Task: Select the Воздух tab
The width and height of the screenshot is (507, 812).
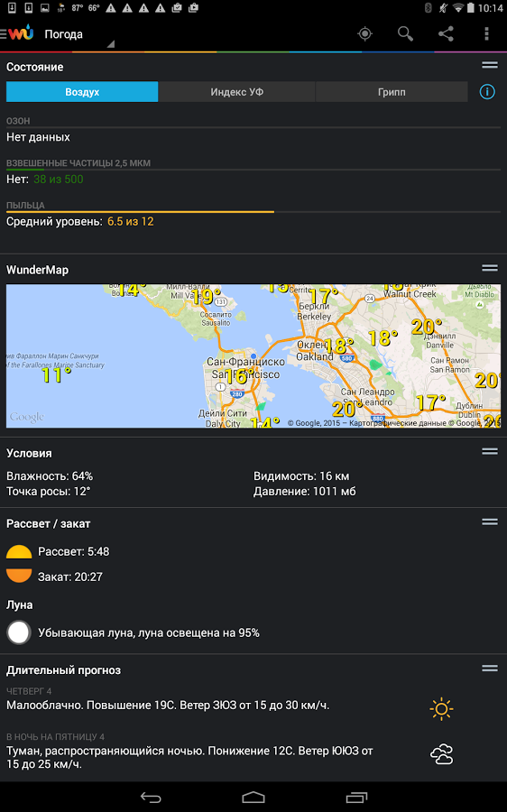Action: 82,92
